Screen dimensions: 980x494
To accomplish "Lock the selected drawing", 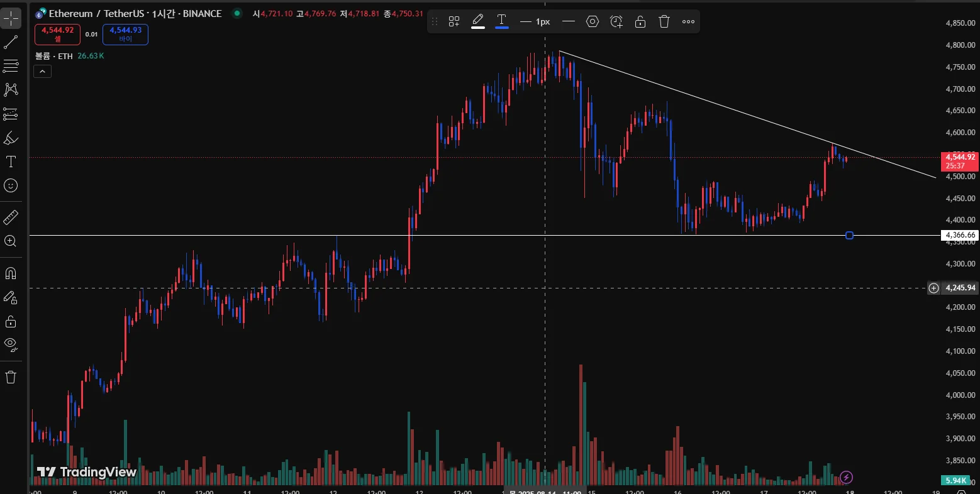I will pyautogui.click(x=640, y=21).
